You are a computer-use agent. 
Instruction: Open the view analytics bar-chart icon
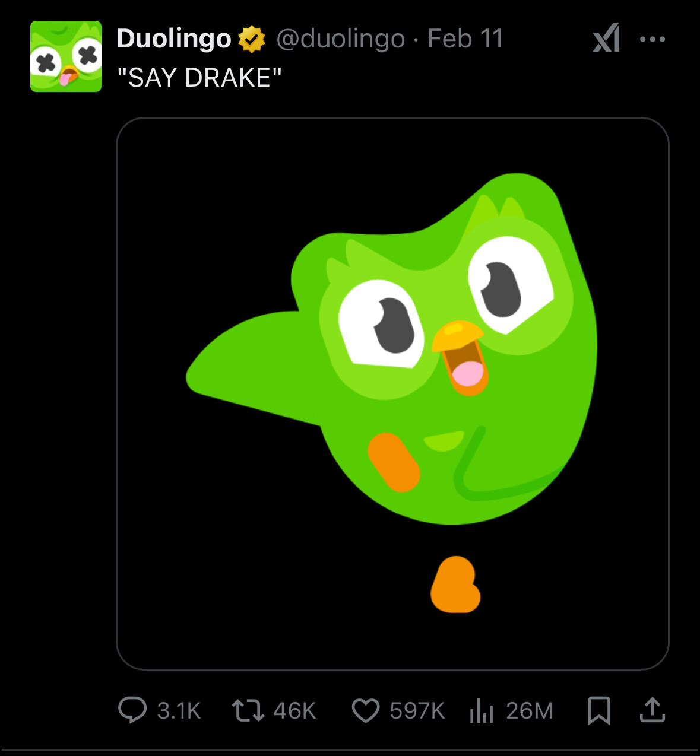(482, 710)
